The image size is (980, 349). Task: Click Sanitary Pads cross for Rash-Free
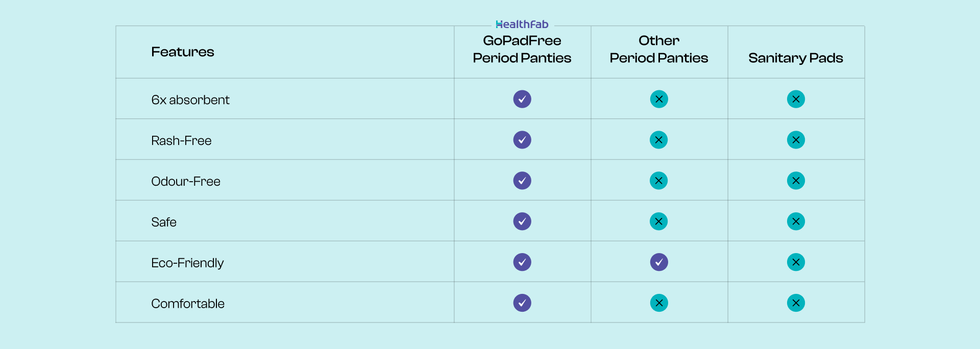796,140
